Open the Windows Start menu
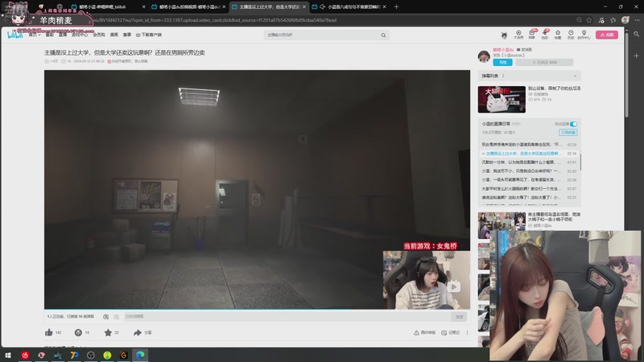The height and width of the screenshot is (362, 644). 8,355
